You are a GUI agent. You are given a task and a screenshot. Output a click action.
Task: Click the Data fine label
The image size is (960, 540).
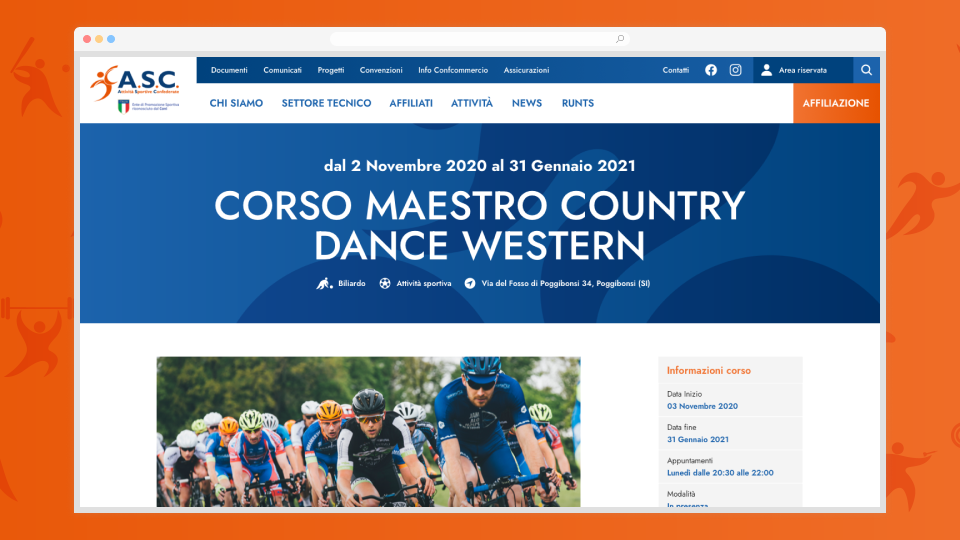click(x=681, y=427)
